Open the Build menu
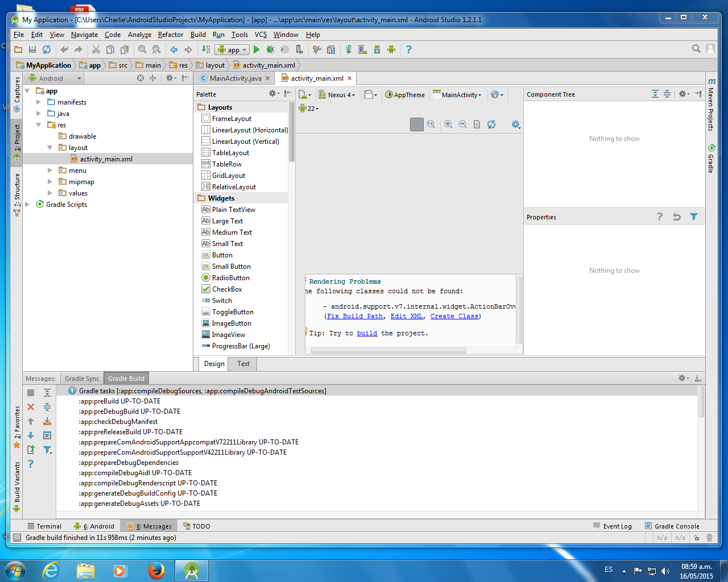Viewport: 728px width, 582px height. coord(198,35)
